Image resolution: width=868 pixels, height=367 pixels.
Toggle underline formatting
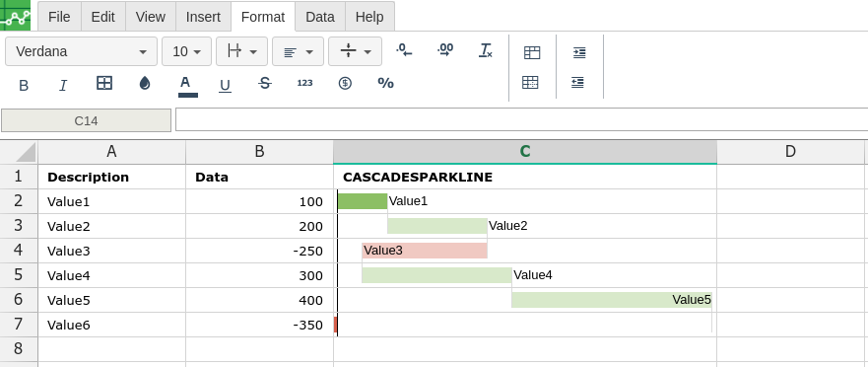pos(225,85)
